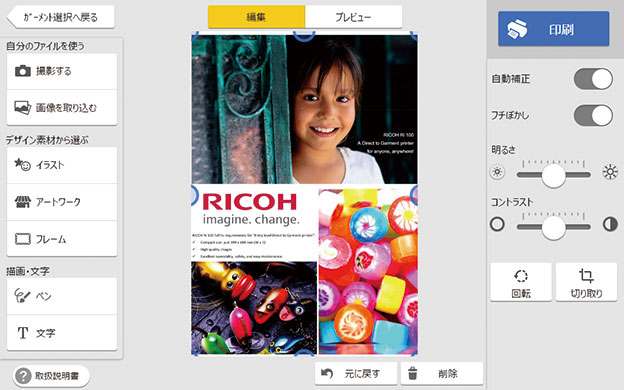Image resolution: width=624 pixels, height=390 pixels.
Task: Click the picture icon for 画像を取り込む
Action: click(x=23, y=107)
